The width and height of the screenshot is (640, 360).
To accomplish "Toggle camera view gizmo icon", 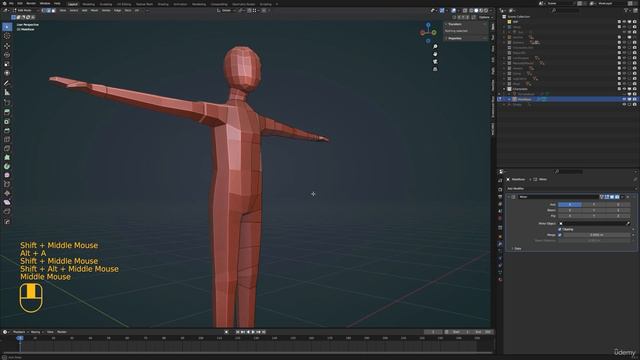I will (435, 62).
